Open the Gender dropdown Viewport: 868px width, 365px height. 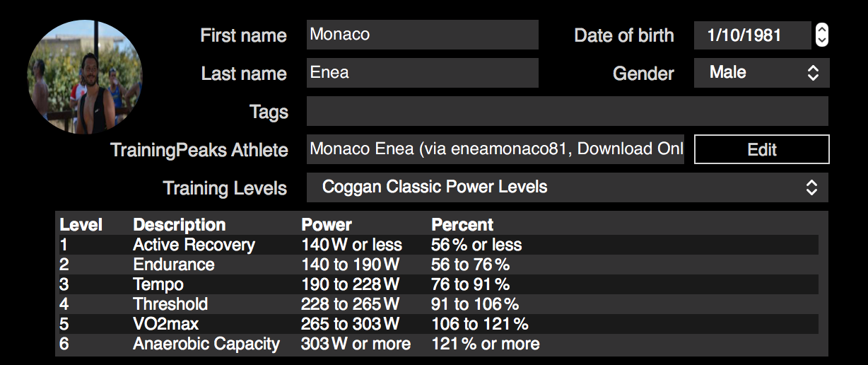point(761,73)
